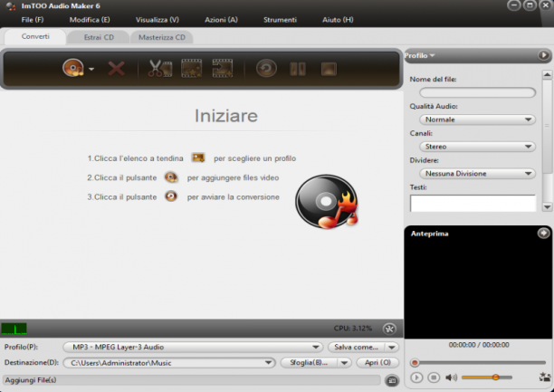Expand the Salva come arrow
The width and height of the screenshot is (554, 392).
[392, 348]
